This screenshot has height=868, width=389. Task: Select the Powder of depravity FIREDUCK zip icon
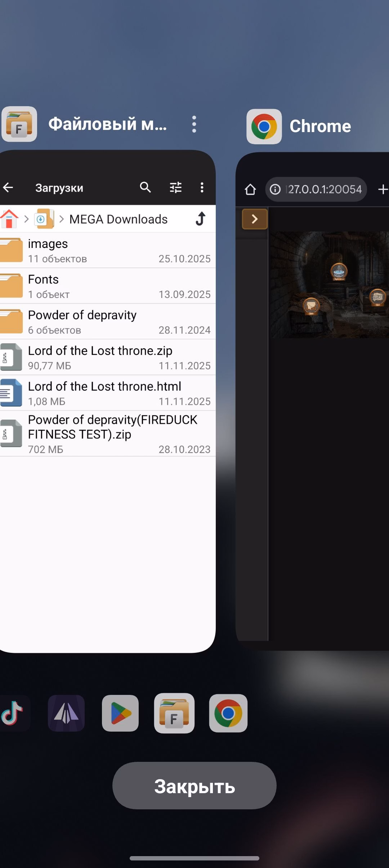[11, 434]
